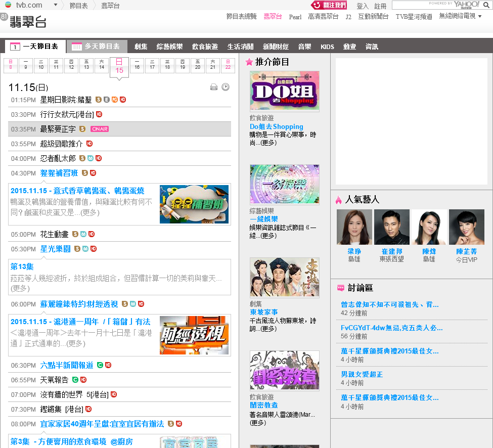Click the 註冊 register link
Image resolution: width=493 pixels, height=448 pixels.
380,6
